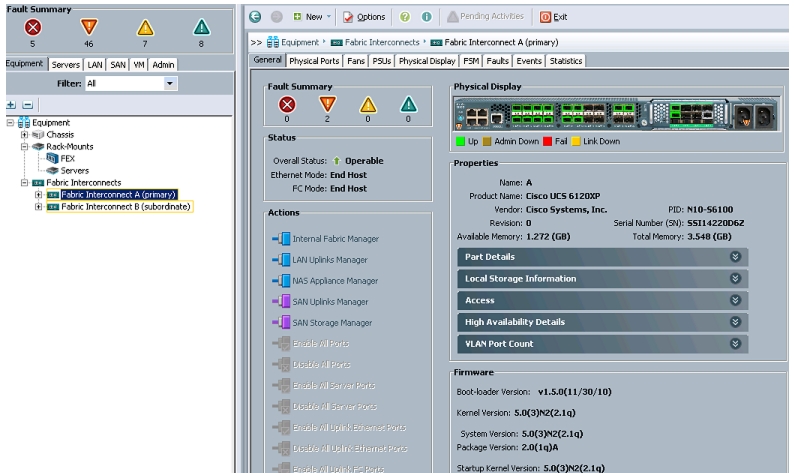Switch to the SAN navigation tab
Viewport: 794px width, 473px height.
tap(118, 64)
